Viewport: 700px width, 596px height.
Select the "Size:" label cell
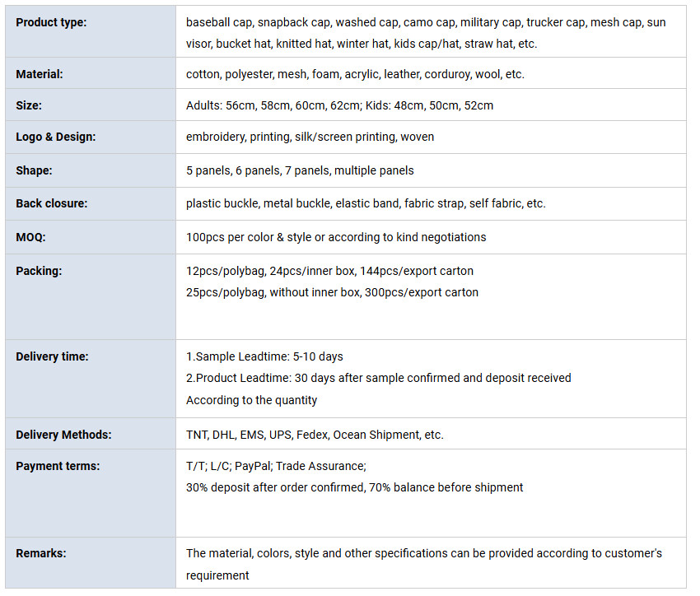click(x=29, y=105)
